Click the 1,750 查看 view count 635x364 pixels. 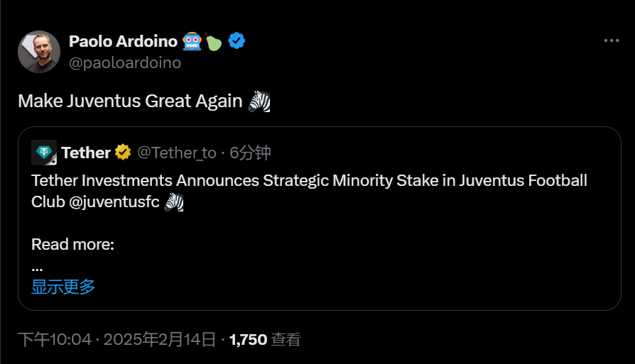point(265,340)
